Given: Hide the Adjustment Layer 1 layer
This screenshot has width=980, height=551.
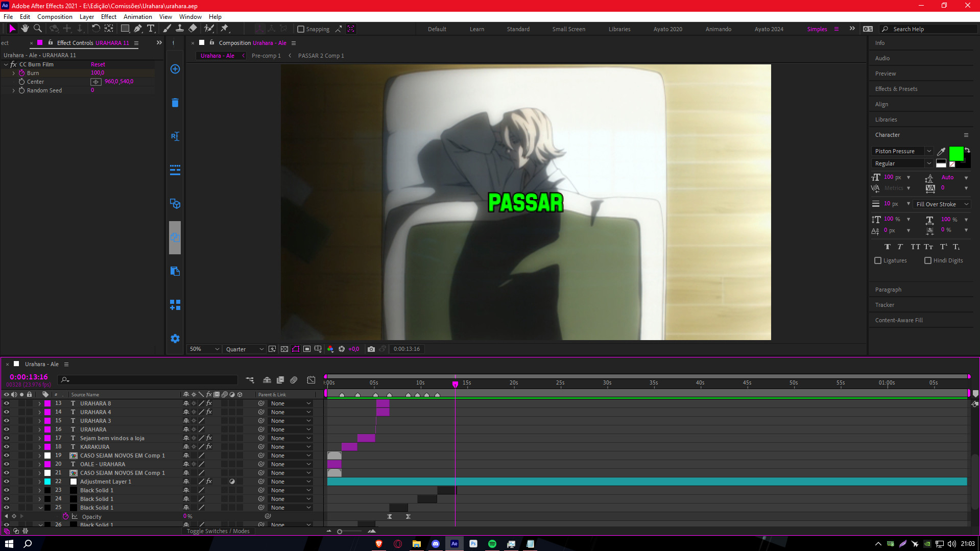Looking at the screenshot, I should (7, 482).
